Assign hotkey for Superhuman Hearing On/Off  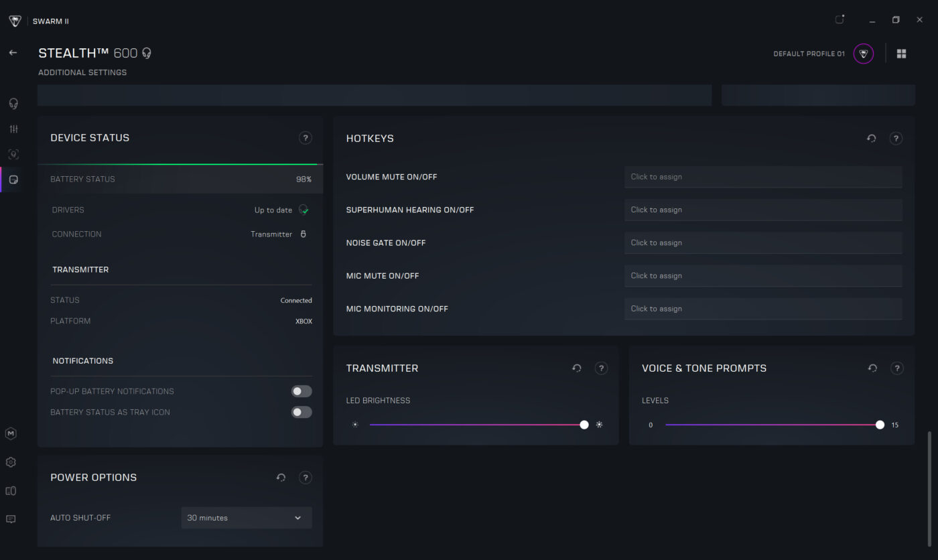(x=763, y=210)
